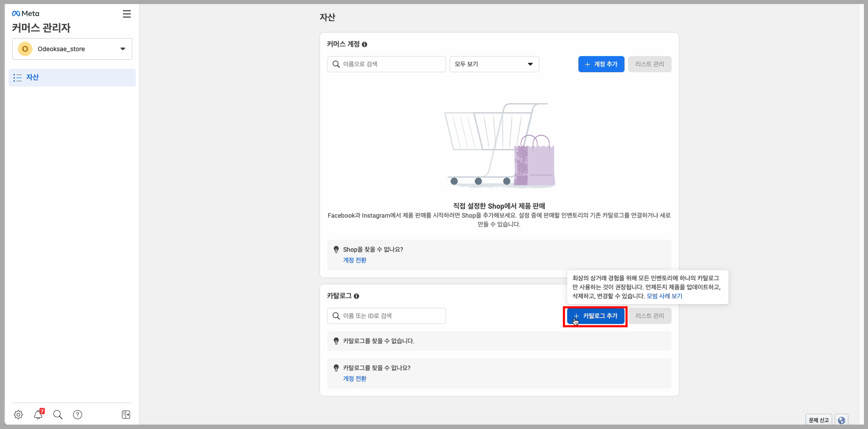The image size is (868, 429).
Task: Click 계정 전환 under Shop section
Action: pos(354,260)
